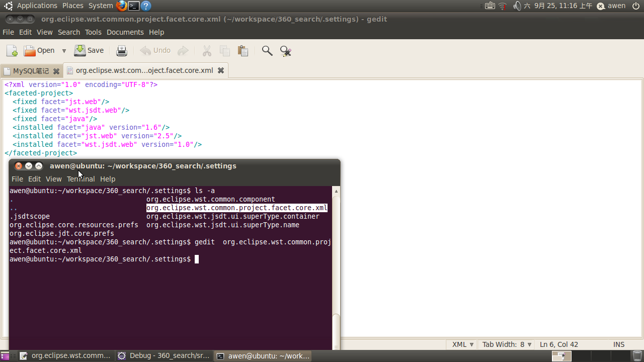Open the wireless network indicator
644x362 pixels.
tap(503, 6)
